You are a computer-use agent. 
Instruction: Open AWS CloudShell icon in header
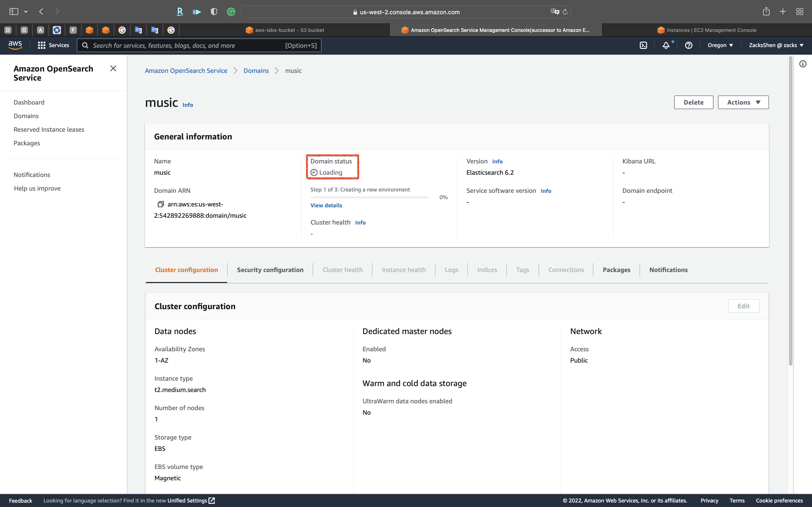(643, 45)
